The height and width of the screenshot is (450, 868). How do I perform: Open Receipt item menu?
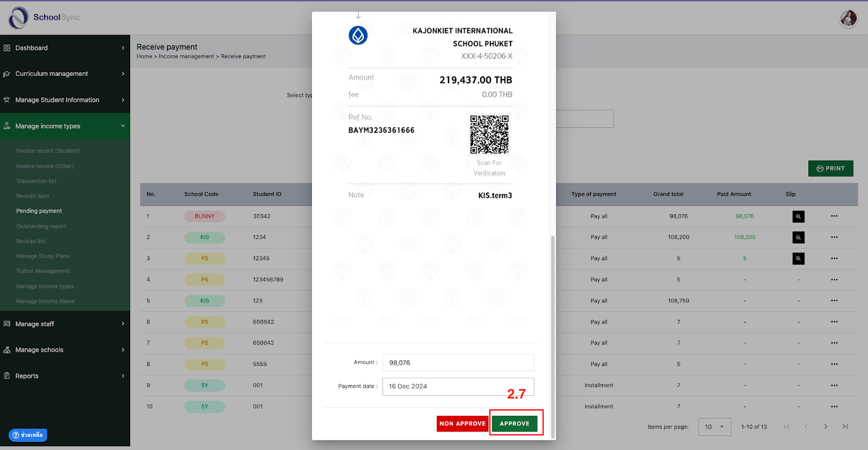pos(33,196)
